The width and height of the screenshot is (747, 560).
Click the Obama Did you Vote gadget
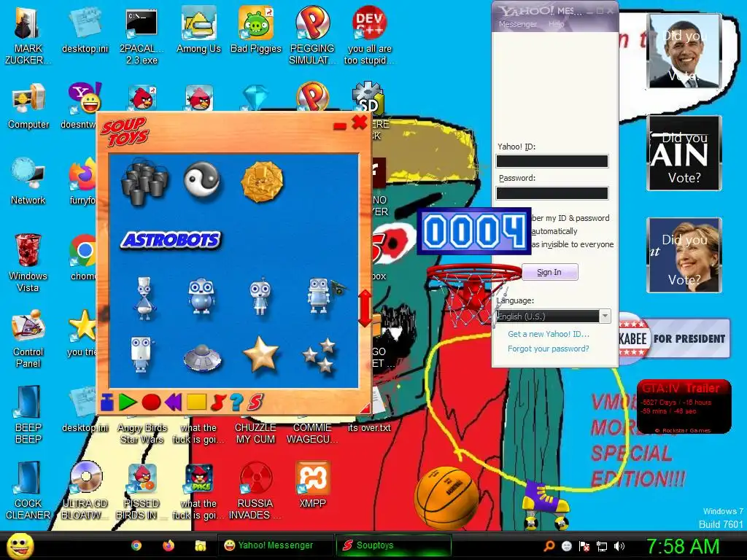coord(684,51)
